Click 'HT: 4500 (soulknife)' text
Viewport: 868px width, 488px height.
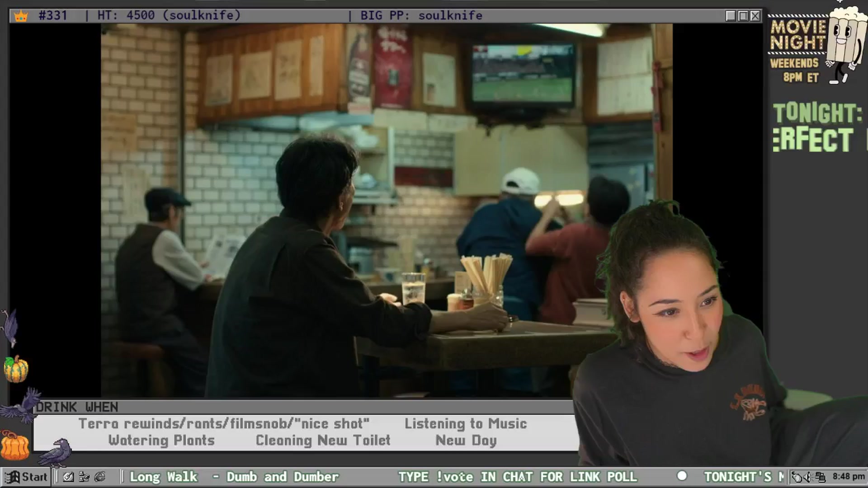(x=169, y=15)
